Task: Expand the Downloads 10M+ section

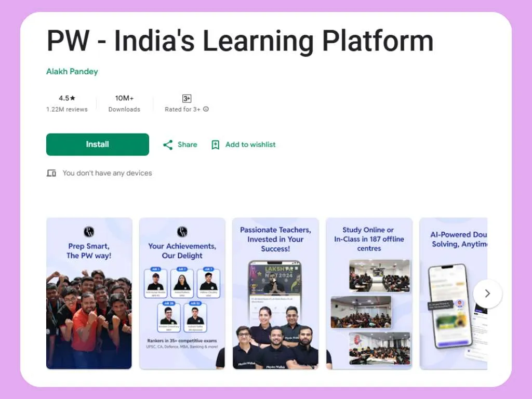Action: [124, 103]
